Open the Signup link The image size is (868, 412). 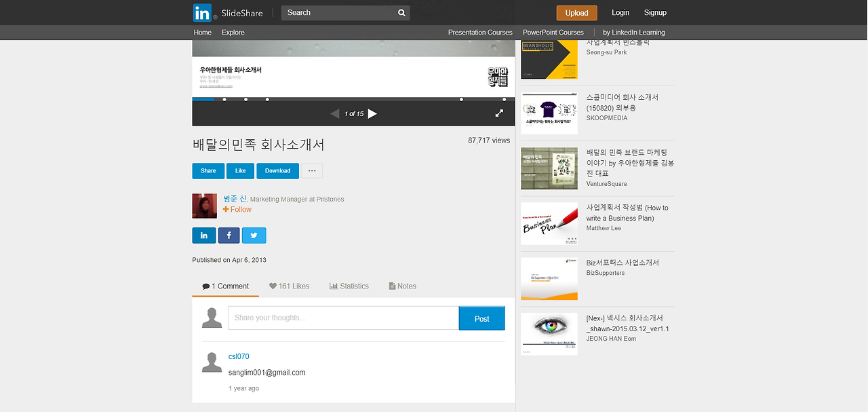tap(655, 13)
